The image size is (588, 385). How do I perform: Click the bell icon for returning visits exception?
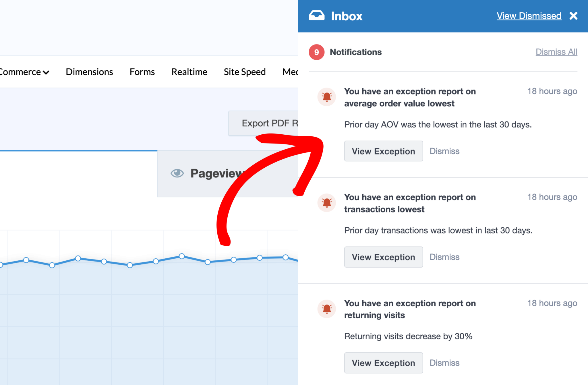tap(326, 309)
